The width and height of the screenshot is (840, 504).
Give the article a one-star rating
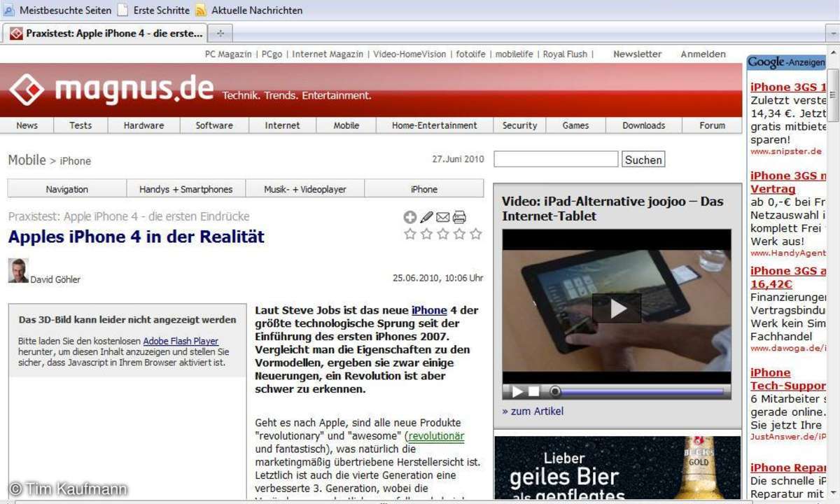tap(410, 234)
